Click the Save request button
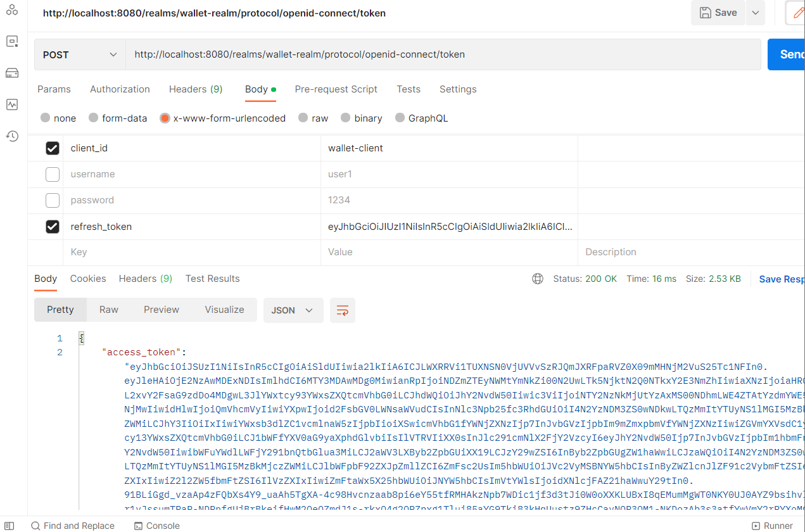 718,12
